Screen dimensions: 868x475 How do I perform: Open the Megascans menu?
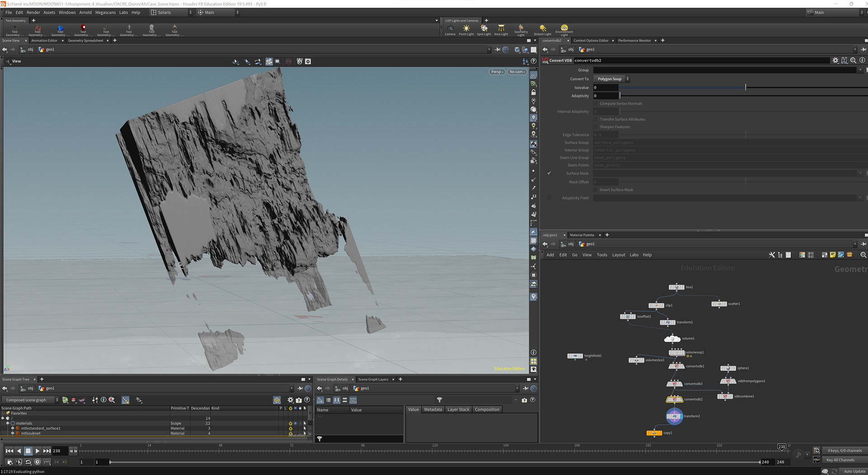105,13
